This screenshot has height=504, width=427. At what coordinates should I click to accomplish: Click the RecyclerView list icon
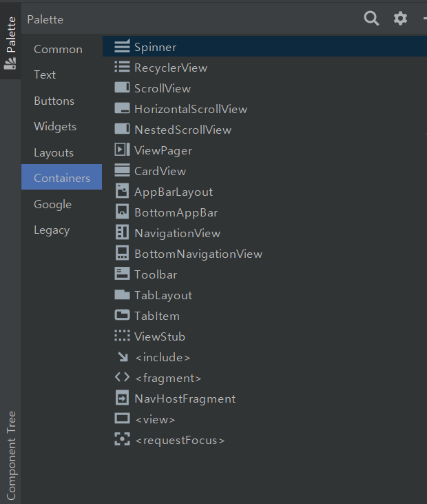123,67
